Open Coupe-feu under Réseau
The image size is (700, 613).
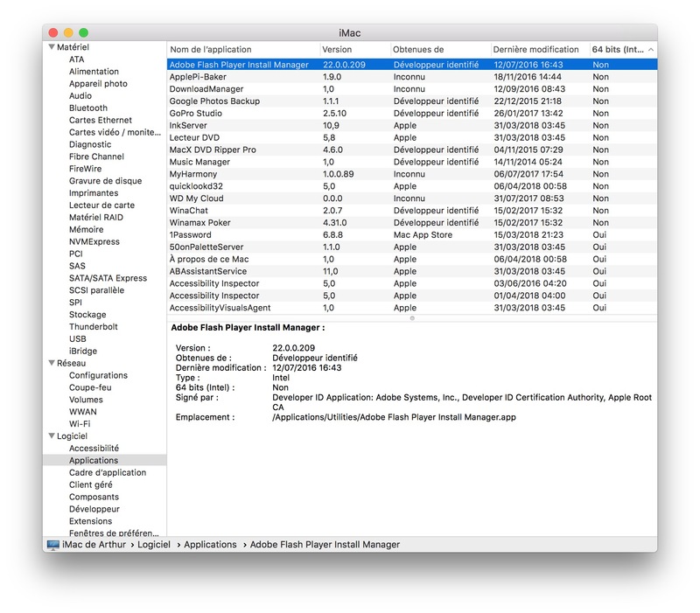point(90,387)
